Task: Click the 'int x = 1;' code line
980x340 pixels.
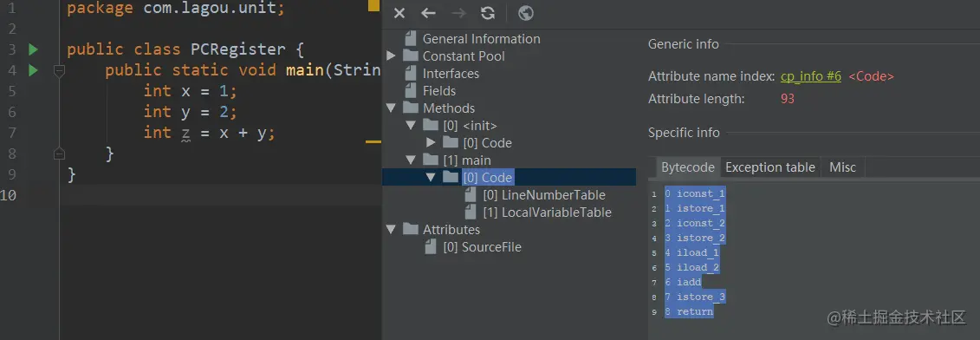Action: tap(190, 91)
